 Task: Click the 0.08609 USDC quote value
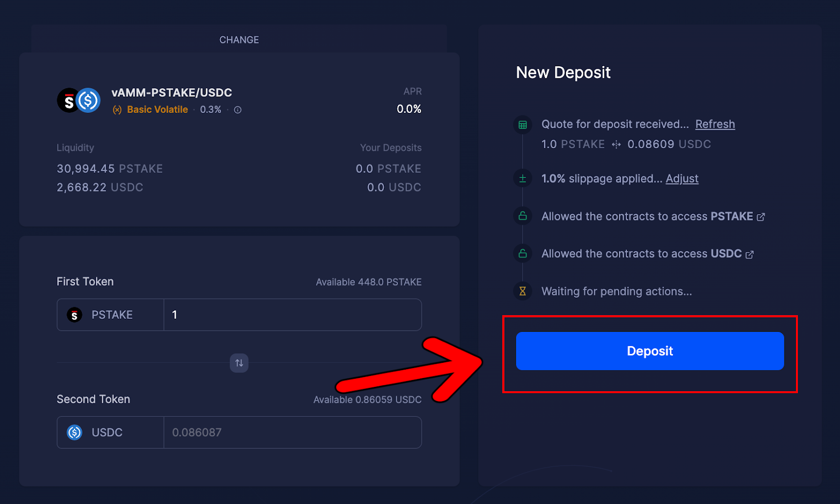[669, 144]
